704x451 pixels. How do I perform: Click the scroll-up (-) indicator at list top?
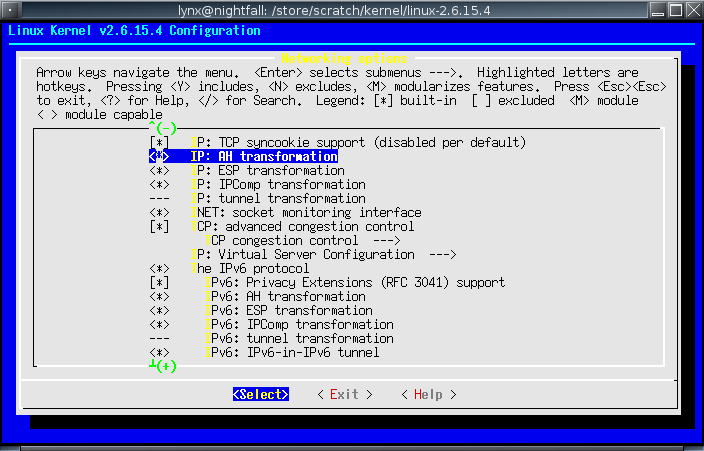162,129
